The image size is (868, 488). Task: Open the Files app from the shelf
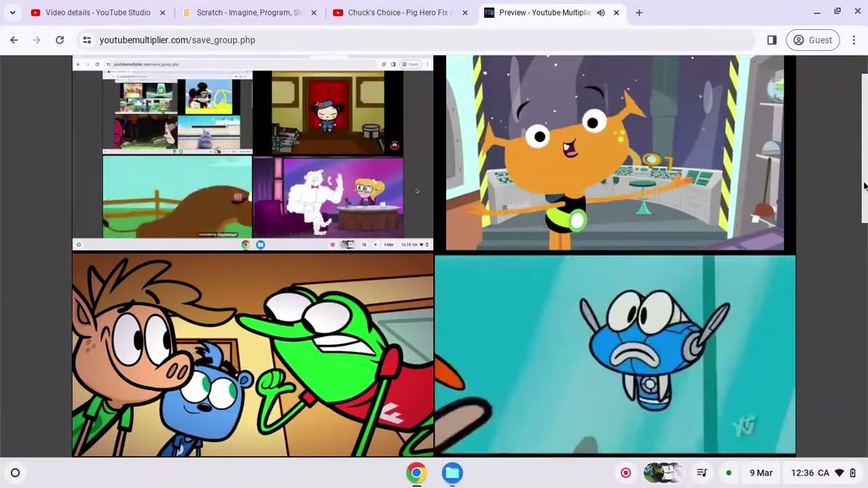(x=452, y=473)
